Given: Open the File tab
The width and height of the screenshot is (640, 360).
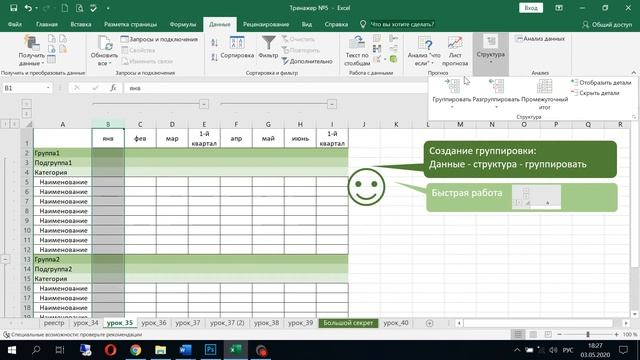Looking at the screenshot, I should coord(15,24).
